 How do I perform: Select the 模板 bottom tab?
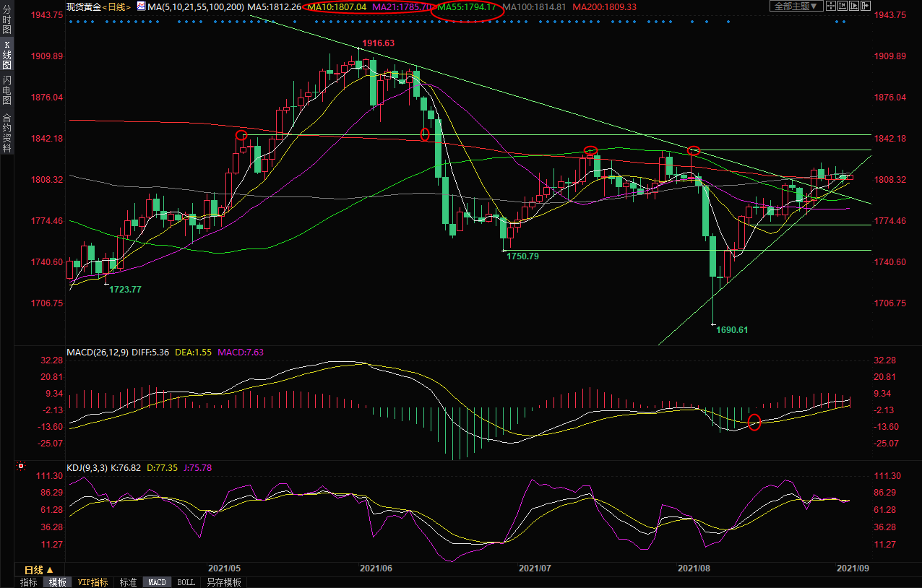57,582
